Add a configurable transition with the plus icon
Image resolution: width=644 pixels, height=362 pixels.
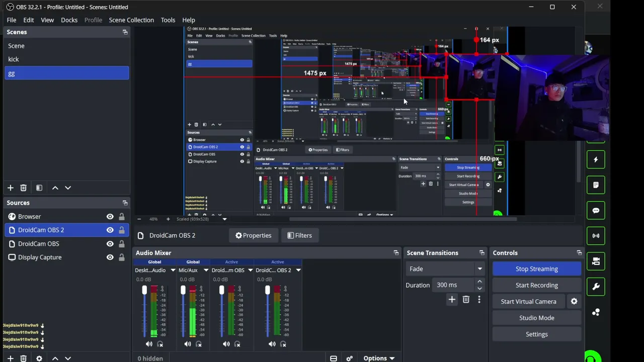tap(452, 300)
